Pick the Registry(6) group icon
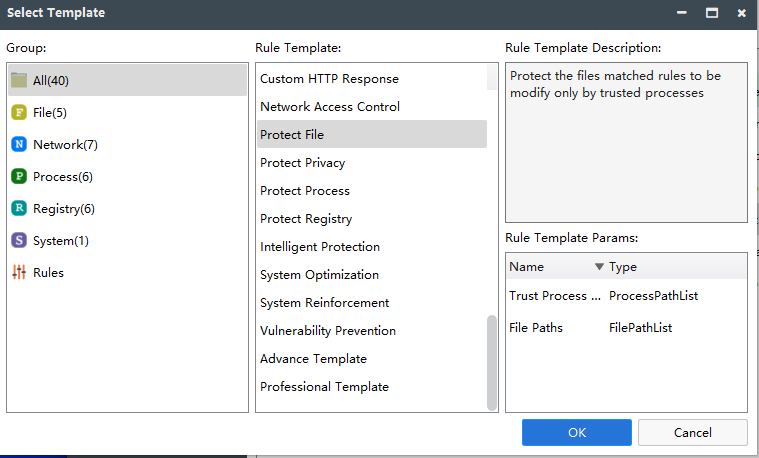Screen dimensions: 759x458 coord(19,209)
